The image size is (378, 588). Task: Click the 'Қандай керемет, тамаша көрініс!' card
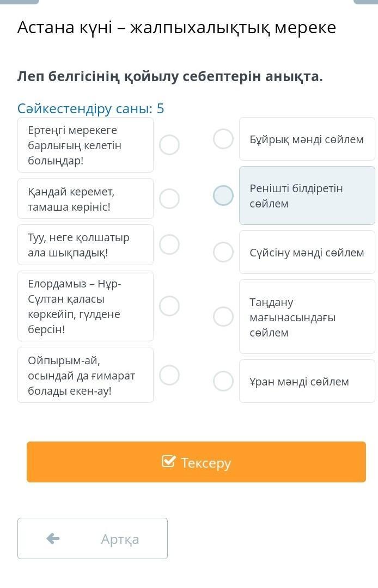click(86, 199)
